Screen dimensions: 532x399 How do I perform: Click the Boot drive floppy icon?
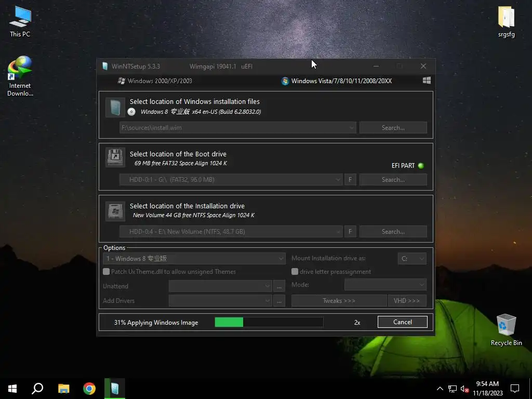click(x=115, y=157)
